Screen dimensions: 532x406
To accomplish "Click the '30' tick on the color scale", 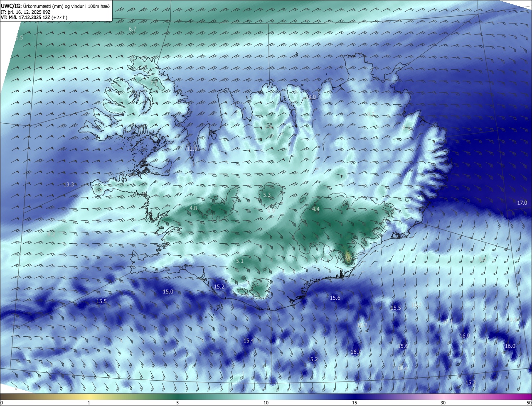I will (x=443, y=403).
